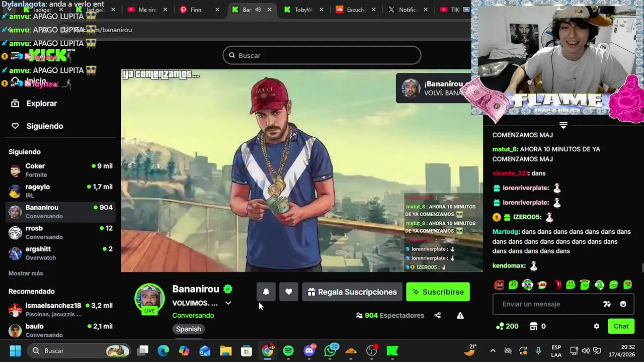Viewport: 644px width, 362px height.
Task: Open the 7TV emote menu in message box
Action: (x=607, y=304)
